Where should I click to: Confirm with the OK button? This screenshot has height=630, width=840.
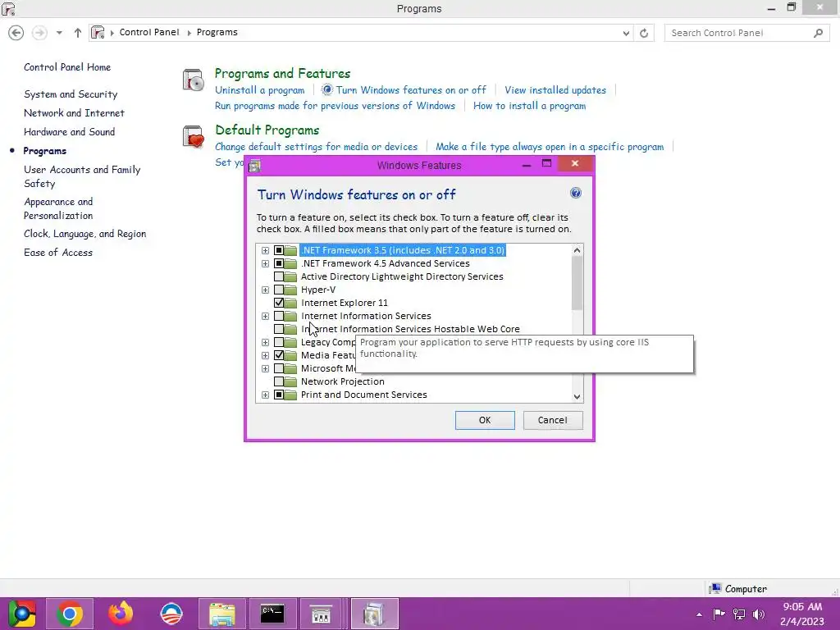pos(485,420)
